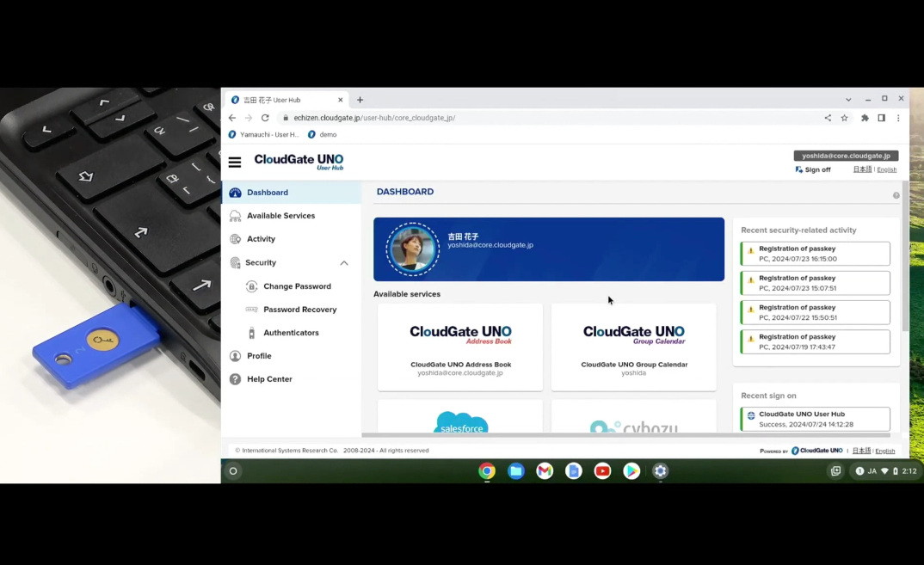The width and height of the screenshot is (924, 565).
Task: Click the Sign off link
Action: coord(816,170)
